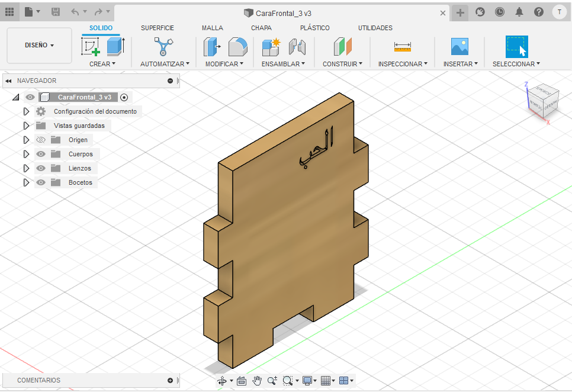The width and height of the screenshot is (572, 392).
Task: Expand the Origen node
Action: coord(26,140)
